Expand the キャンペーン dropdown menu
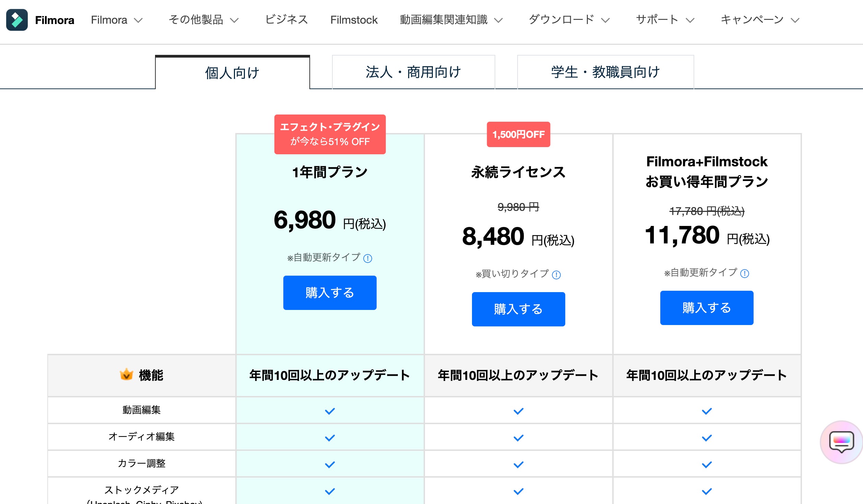 coord(760,20)
